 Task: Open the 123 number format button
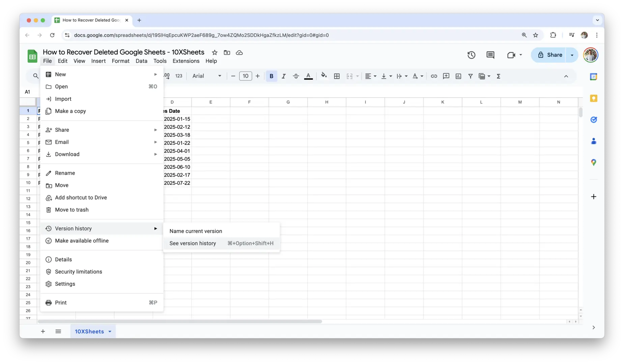[179, 76]
